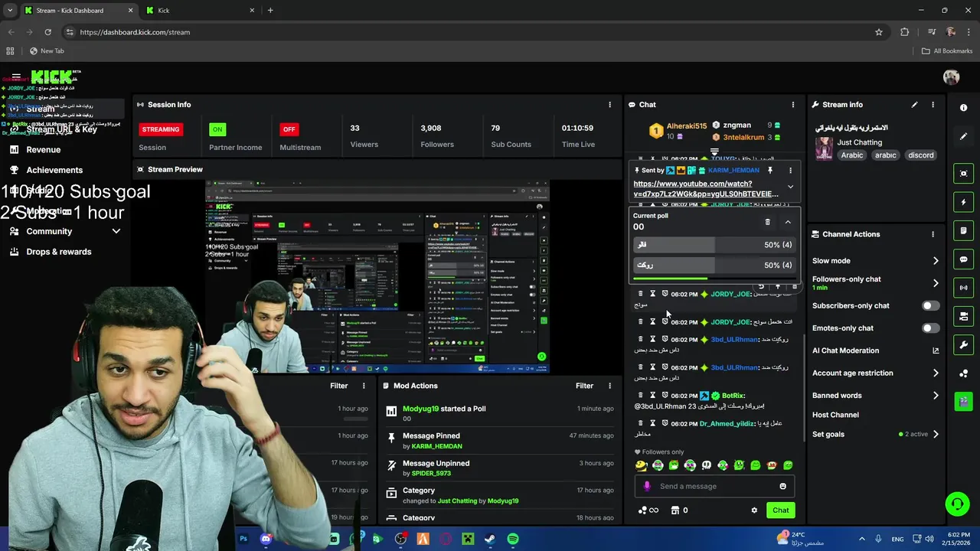Viewport: 980px width, 551px height.
Task: Open the green headset support button
Action: [957, 504]
